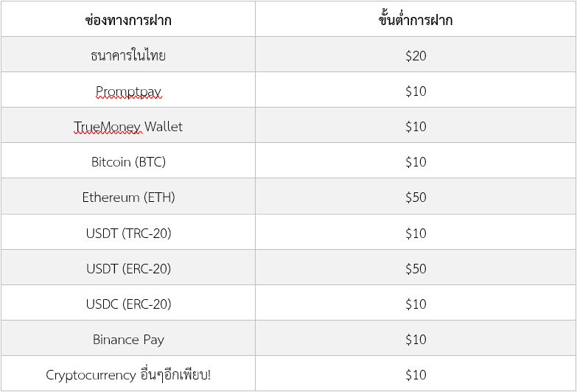Image resolution: width=577 pixels, height=392 pixels.
Task: Click the Cryptocurrency อื่นๆอีกเพียบ! cell
Action: [128, 375]
